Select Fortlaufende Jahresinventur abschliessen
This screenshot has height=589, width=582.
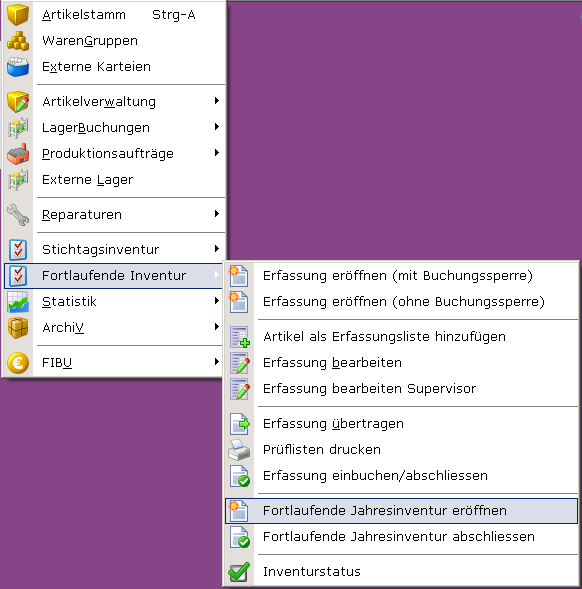401,537
